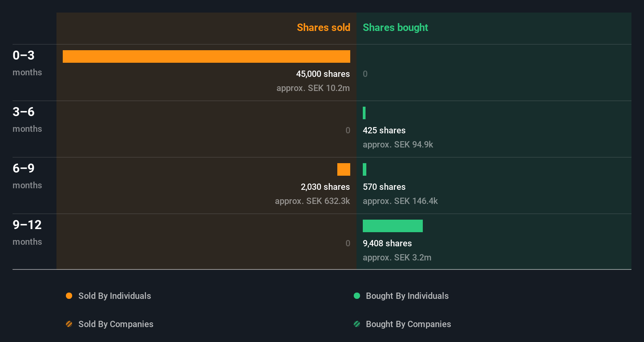Select the Sold By Companies legend label

coord(116,324)
